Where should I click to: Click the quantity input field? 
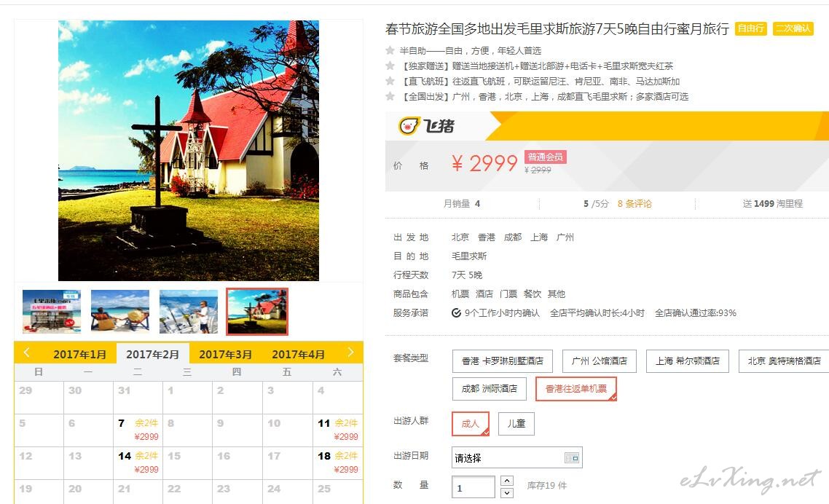[x=474, y=487]
